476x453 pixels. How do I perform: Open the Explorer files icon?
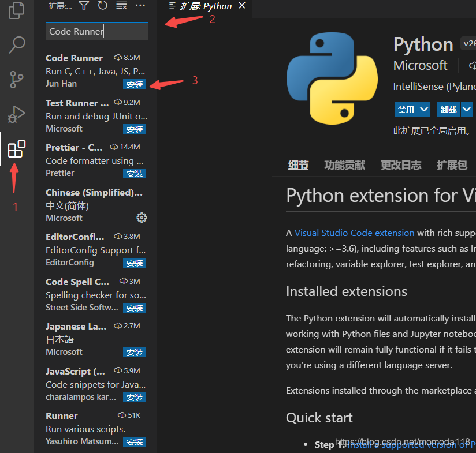[x=16, y=10]
